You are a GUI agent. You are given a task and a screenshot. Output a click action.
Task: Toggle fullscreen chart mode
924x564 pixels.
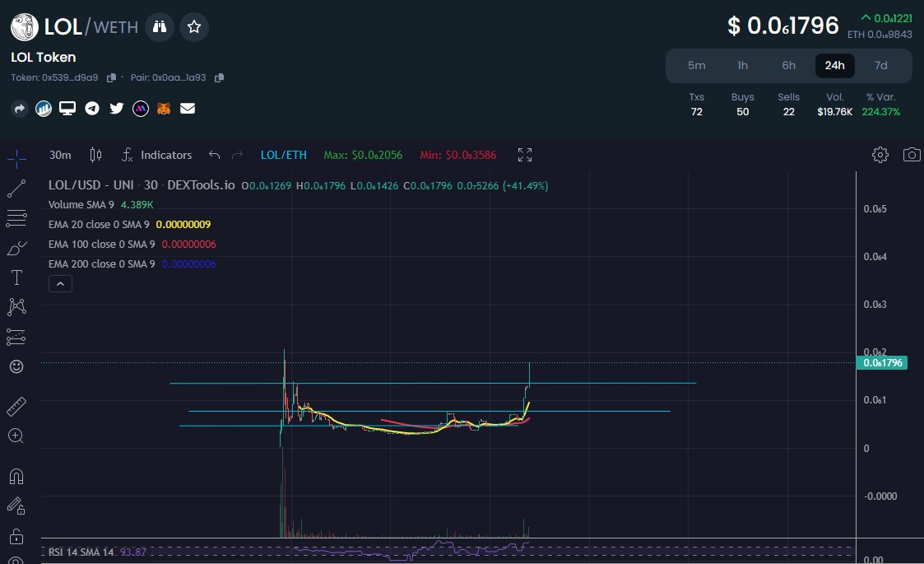click(524, 155)
